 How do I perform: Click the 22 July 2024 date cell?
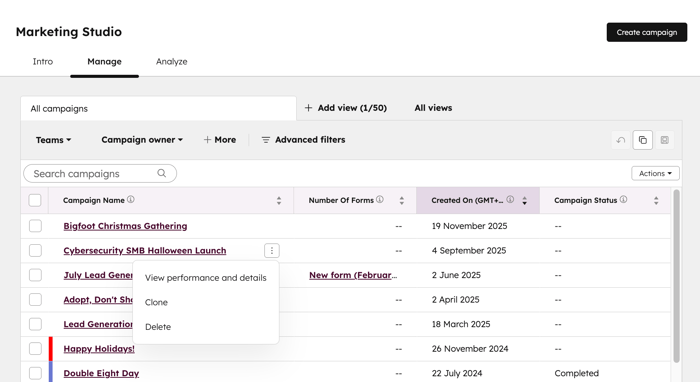pos(457,373)
